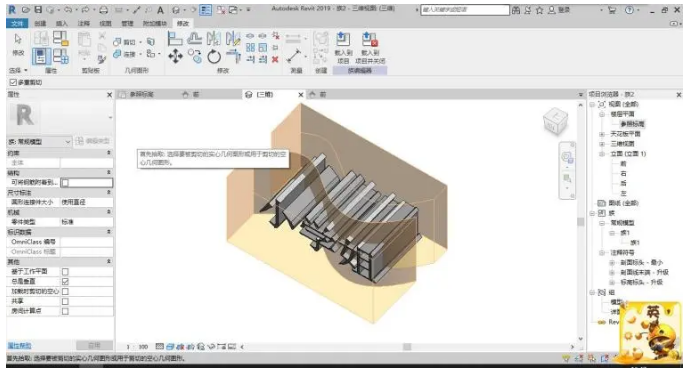Toggle checkbox in the Structural properties row
The height and width of the screenshot is (371, 689).
pyautogui.click(x=65, y=182)
